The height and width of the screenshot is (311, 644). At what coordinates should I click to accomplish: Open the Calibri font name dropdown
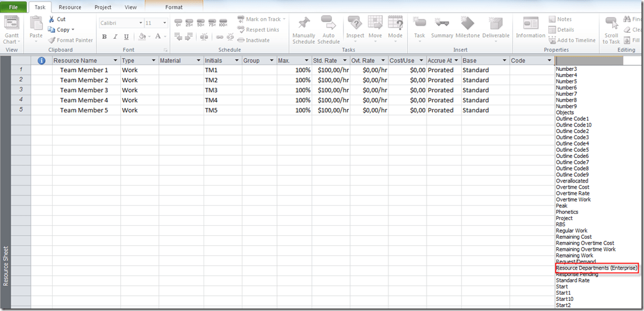(x=140, y=23)
